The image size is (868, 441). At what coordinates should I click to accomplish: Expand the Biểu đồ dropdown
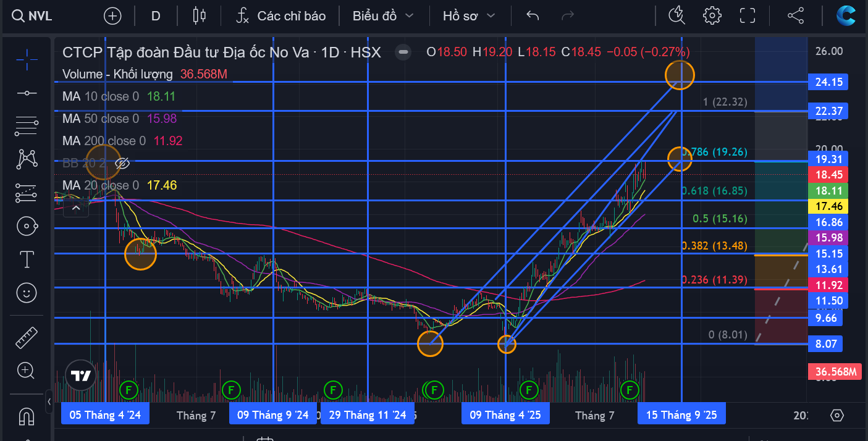[x=383, y=16]
